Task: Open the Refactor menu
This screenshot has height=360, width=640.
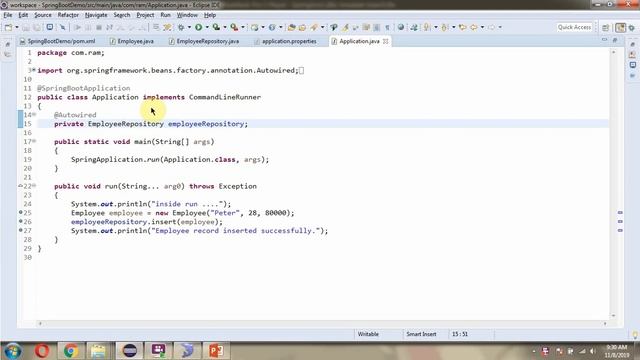Action: [x=68, y=15]
